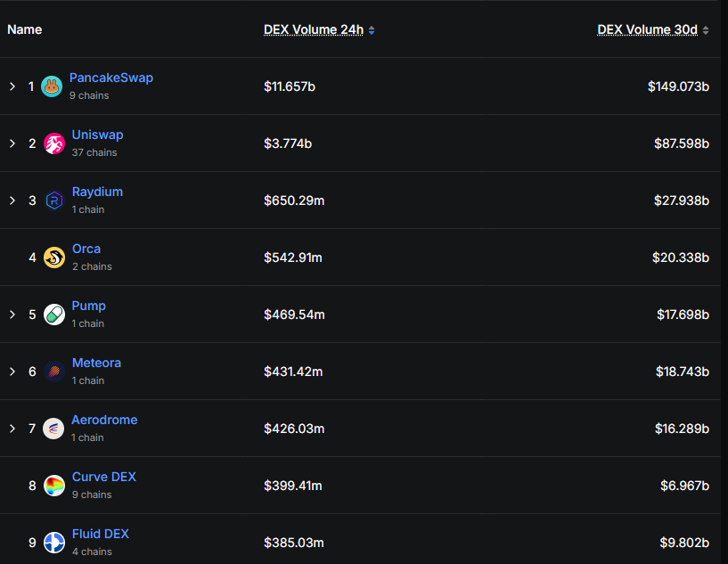Sort by DEX Volume 30d arrows icon
The height and width of the screenshot is (564, 728).
[706, 30]
